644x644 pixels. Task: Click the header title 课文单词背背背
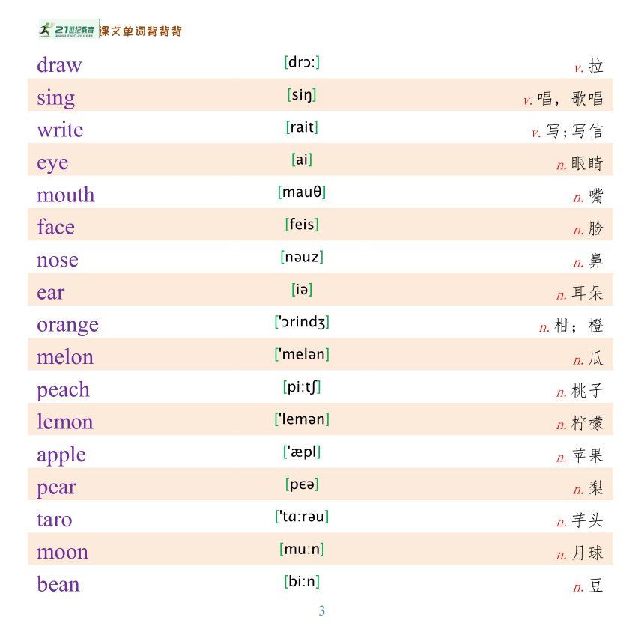tap(141, 31)
